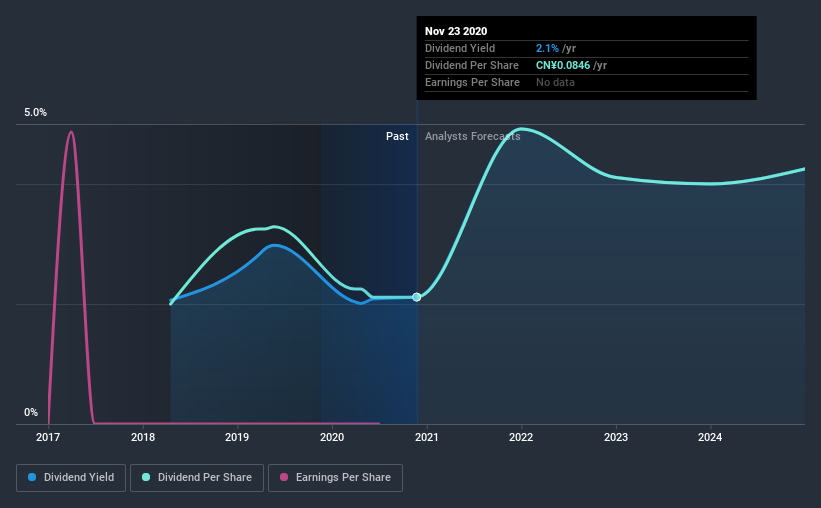Click the Past region label
Screen dimensions: 821x508
tap(397, 136)
